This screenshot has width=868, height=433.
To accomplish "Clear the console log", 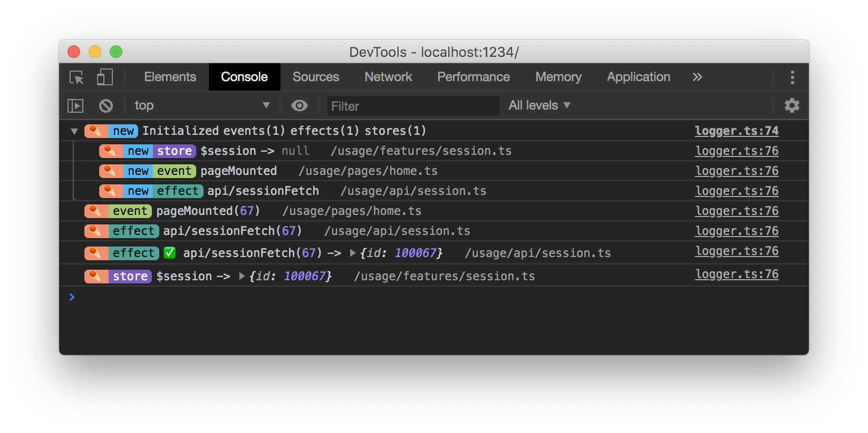I will [106, 106].
